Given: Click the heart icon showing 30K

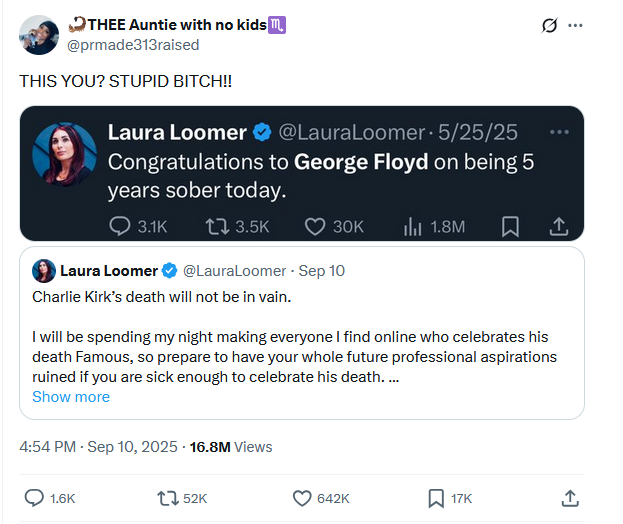Looking at the screenshot, I should (315, 227).
